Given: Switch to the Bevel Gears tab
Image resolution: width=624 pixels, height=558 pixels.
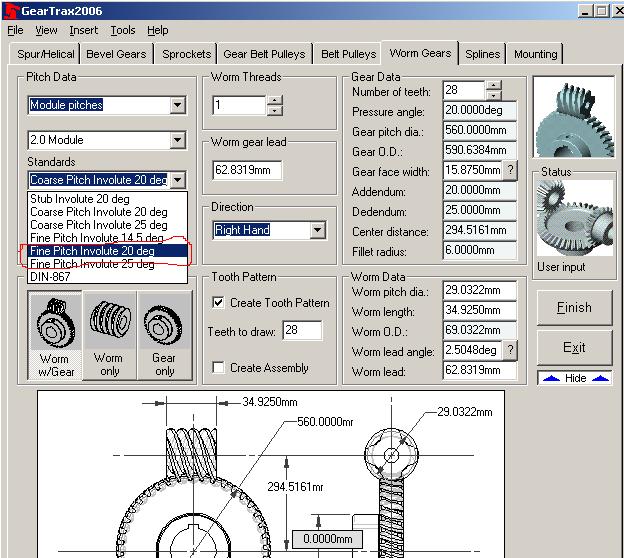Looking at the screenshot, I should click(x=116, y=54).
